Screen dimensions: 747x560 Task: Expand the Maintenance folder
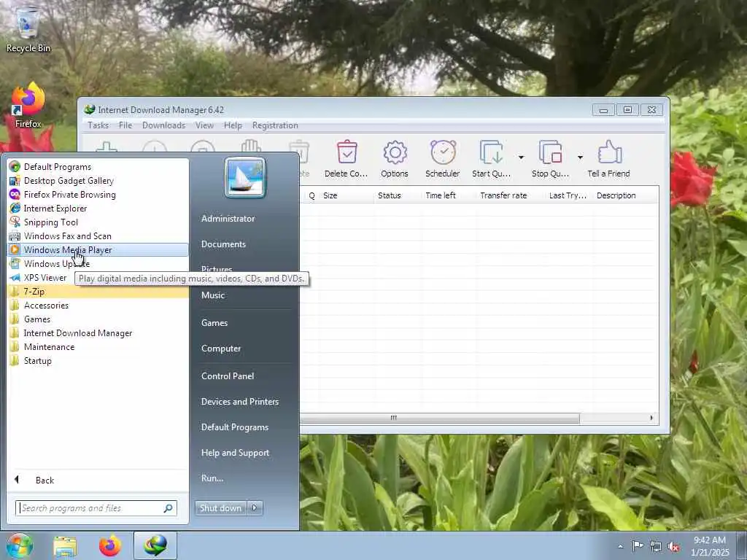[98, 346]
